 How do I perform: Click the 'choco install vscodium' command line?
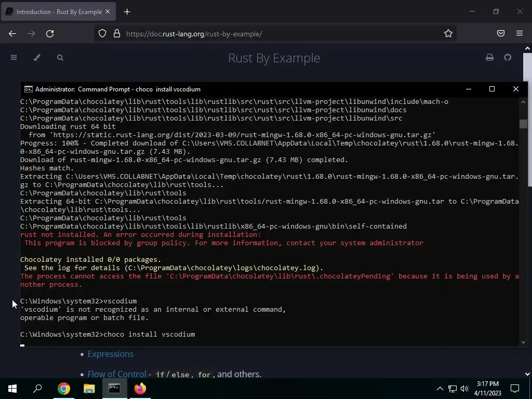(108, 334)
